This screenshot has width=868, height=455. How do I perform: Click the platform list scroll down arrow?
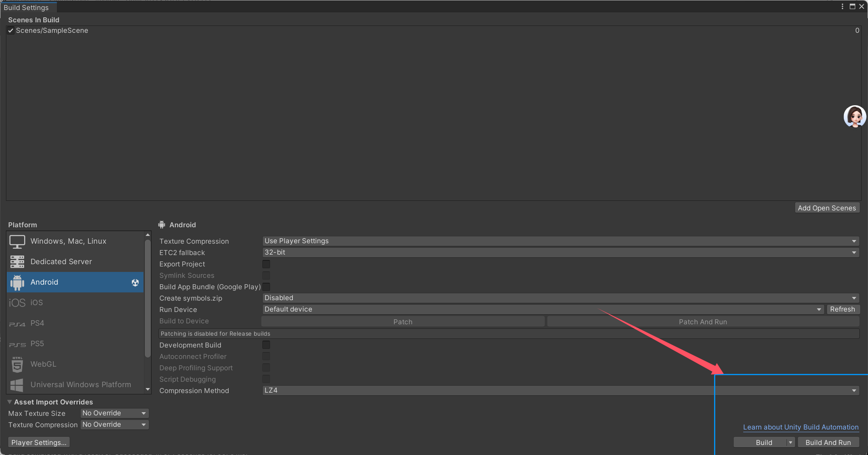pyautogui.click(x=148, y=389)
